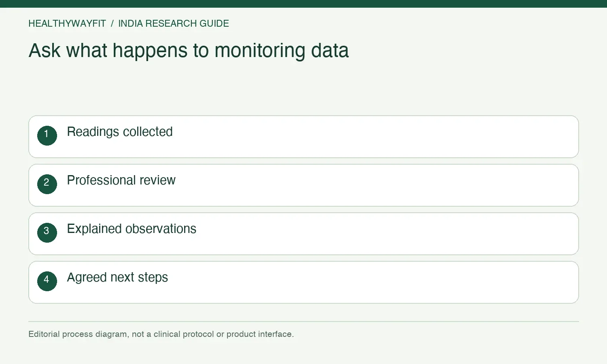Select the step 1 number badge
Image resolution: width=607 pixels, height=364 pixels.
click(x=47, y=135)
